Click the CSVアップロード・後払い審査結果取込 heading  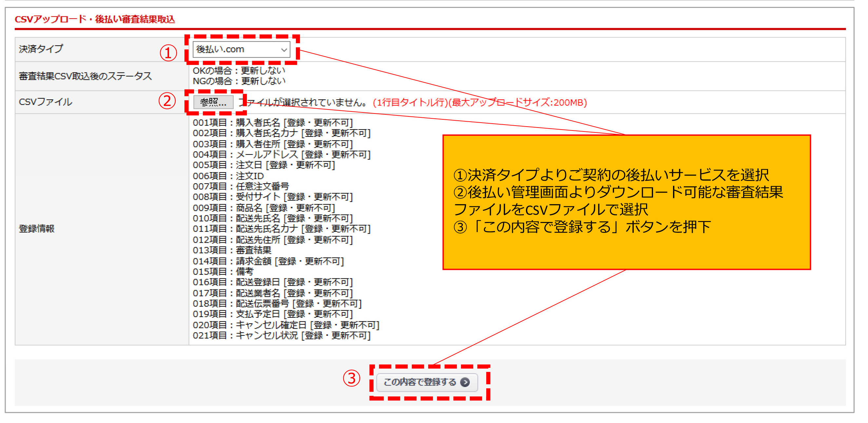pos(95,19)
